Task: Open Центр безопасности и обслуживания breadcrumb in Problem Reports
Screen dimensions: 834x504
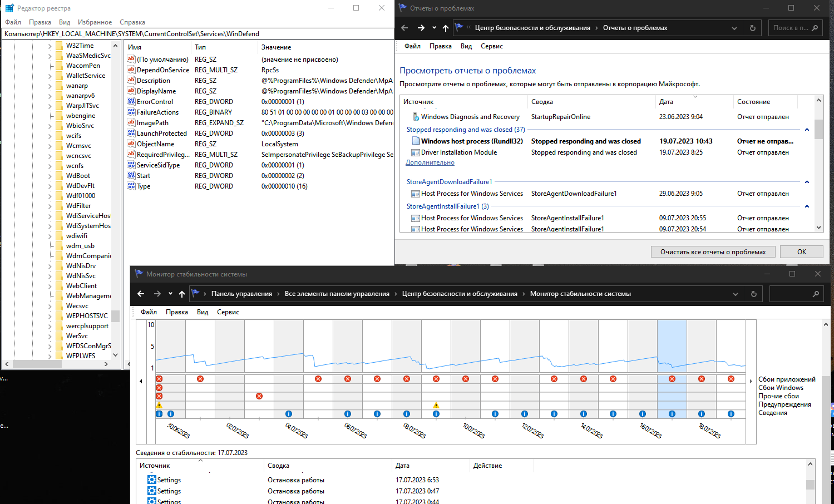Action: point(532,28)
